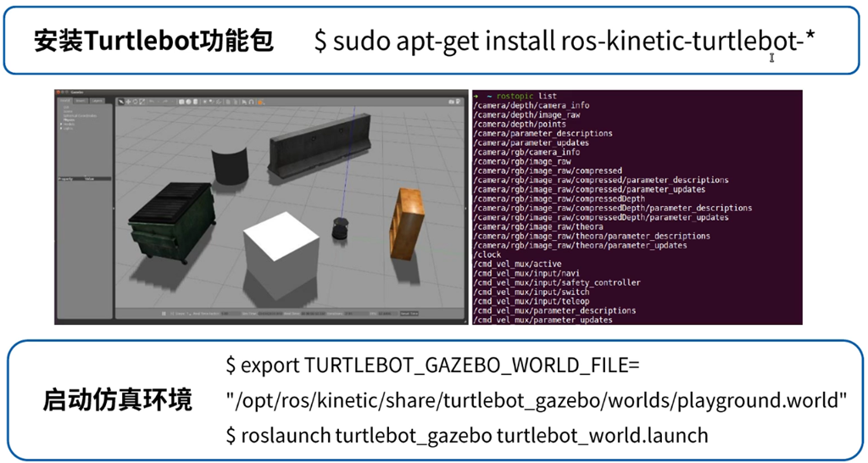Click '/cmd_vel_mux/input/navi' topic line

[526, 273]
